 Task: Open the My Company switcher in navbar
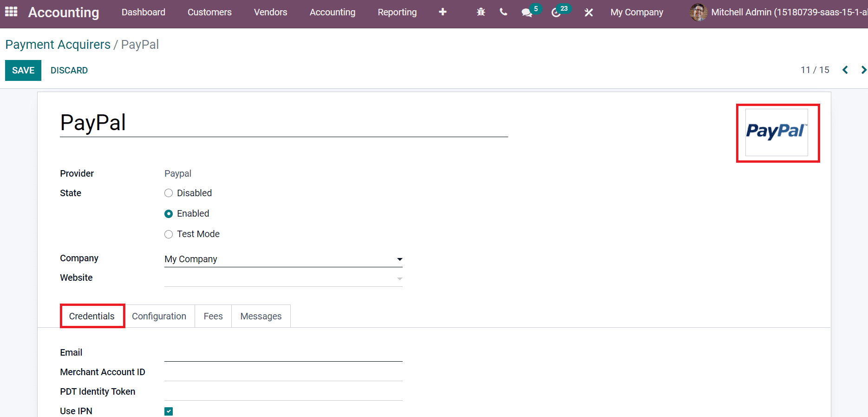637,13
